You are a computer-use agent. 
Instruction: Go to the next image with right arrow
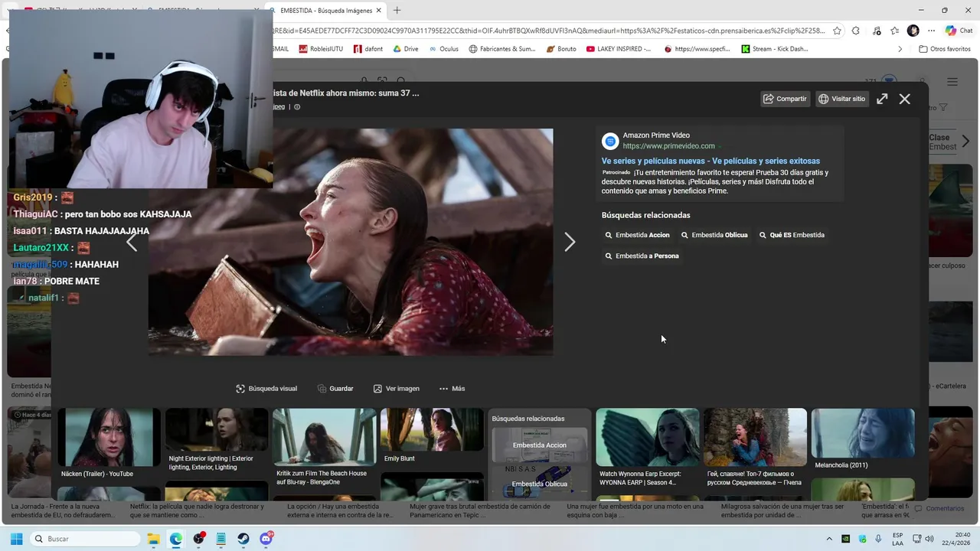pyautogui.click(x=570, y=242)
